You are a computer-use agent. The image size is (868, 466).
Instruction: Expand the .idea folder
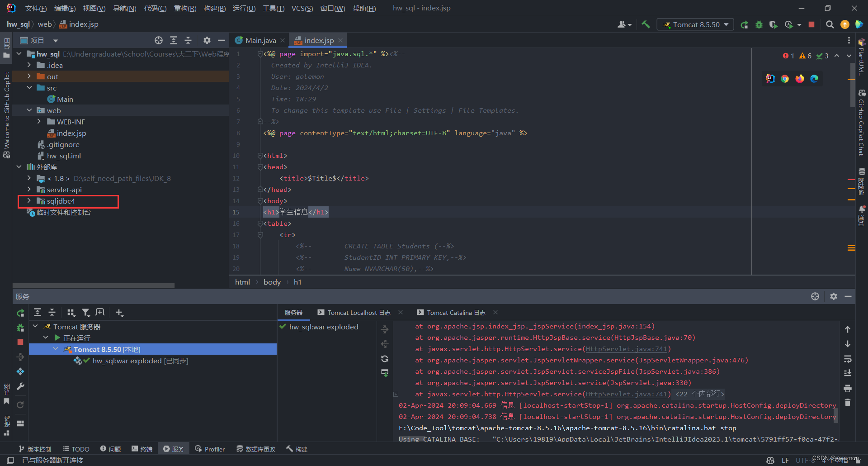pyautogui.click(x=29, y=65)
